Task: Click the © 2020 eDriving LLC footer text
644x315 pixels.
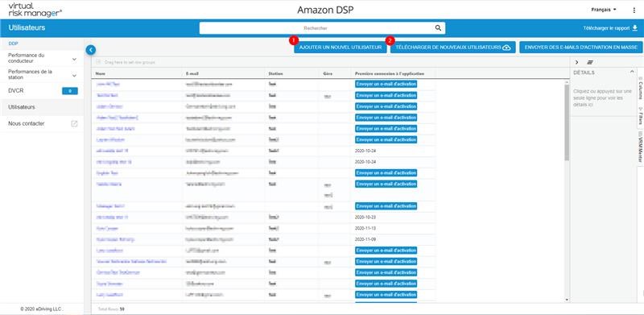Action: [x=42, y=309]
